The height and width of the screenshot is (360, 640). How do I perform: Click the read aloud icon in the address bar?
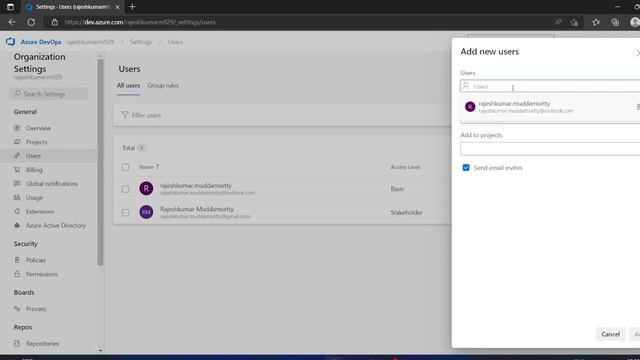tap(558, 22)
